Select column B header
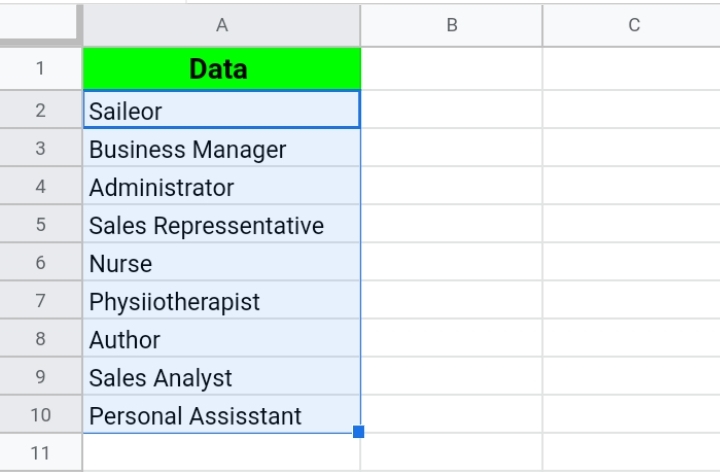This screenshot has height=472, width=720. 451,25
